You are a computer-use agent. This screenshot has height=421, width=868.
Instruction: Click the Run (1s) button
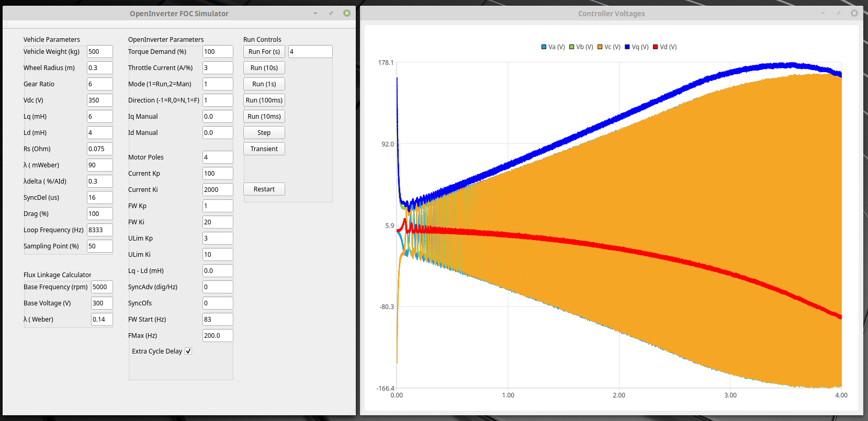[264, 84]
